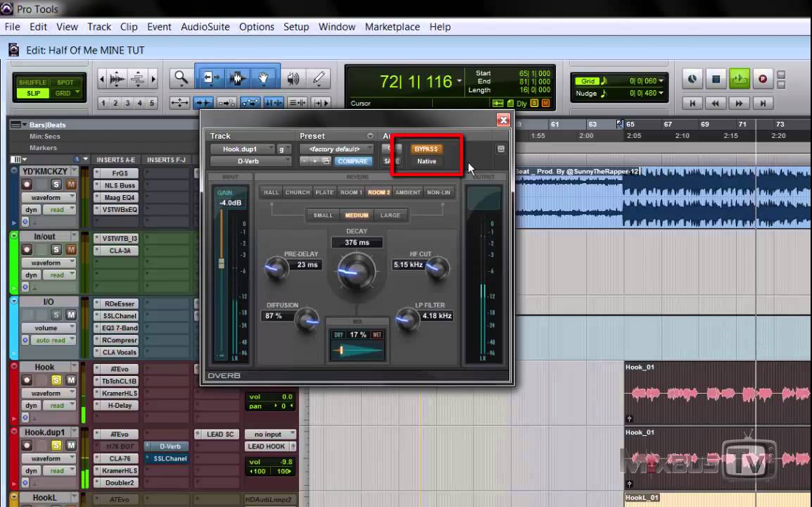Image resolution: width=812 pixels, height=507 pixels.
Task: Click the Rewind transport button
Action: 715,104
